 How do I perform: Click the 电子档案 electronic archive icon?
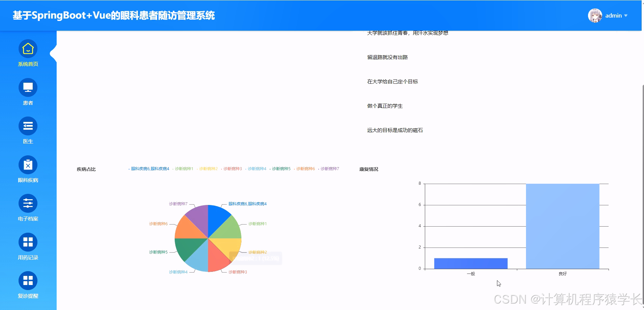pos(28,203)
